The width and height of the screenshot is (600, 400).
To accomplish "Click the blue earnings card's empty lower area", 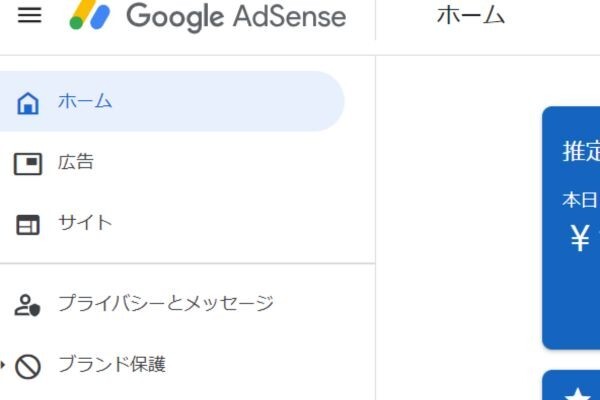I will pos(575,310).
